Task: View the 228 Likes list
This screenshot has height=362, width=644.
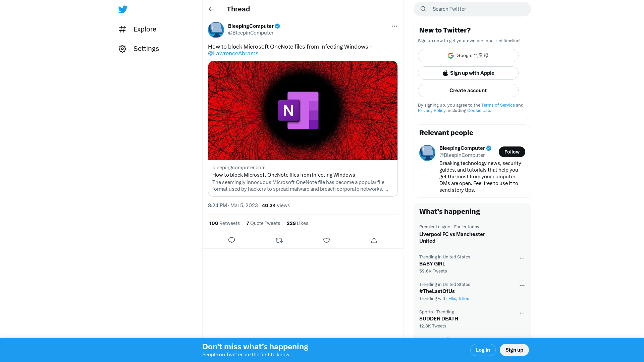Action: pyautogui.click(x=298, y=223)
